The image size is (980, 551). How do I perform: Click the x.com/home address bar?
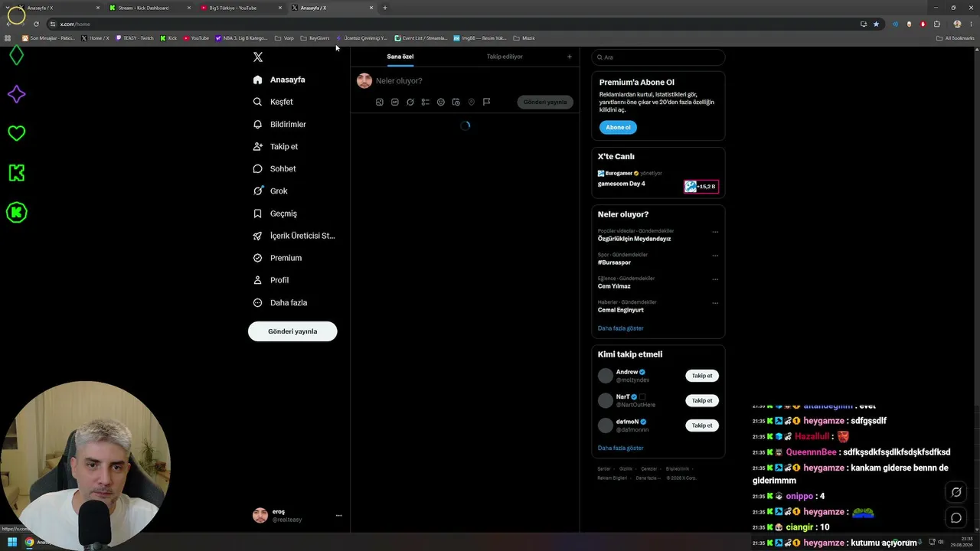[x=452, y=24]
